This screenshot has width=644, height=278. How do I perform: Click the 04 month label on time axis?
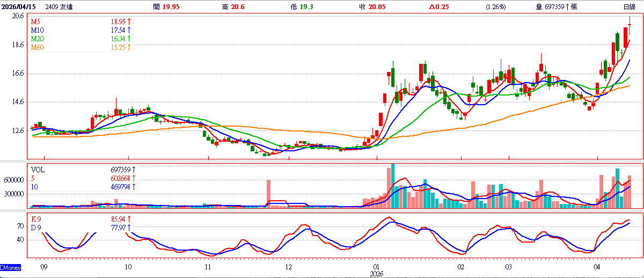pyautogui.click(x=597, y=266)
